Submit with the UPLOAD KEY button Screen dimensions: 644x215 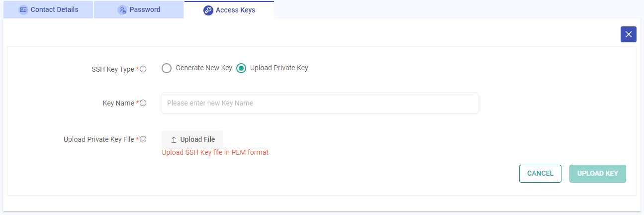pyautogui.click(x=597, y=174)
